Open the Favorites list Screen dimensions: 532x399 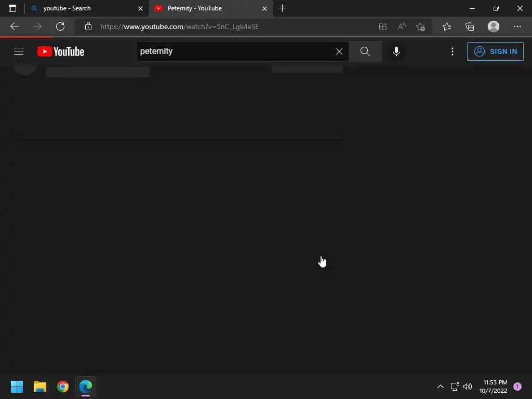(447, 26)
